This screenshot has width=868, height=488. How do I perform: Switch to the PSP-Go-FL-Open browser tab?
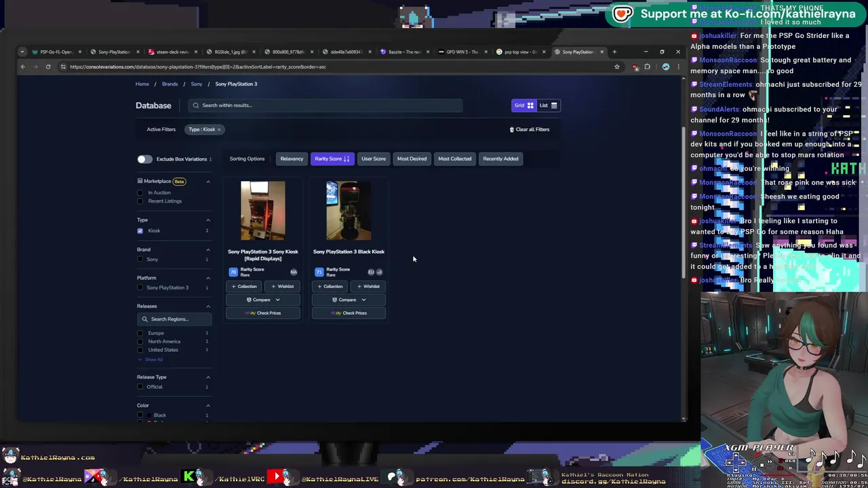coord(56,52)
